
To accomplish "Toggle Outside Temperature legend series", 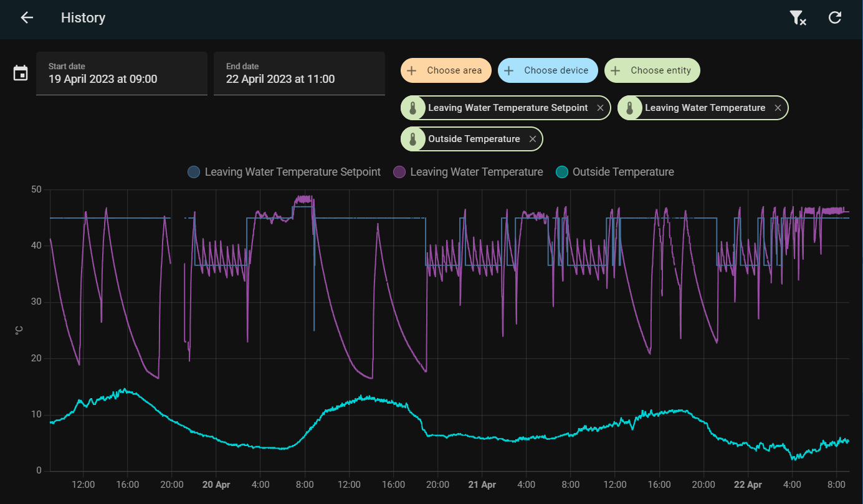I will coord(614,172).
